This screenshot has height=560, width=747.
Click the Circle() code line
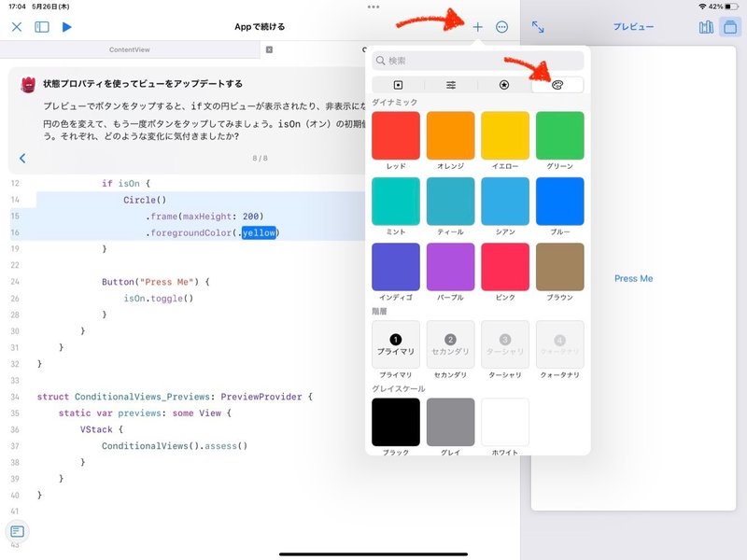click(x=145, y=200)
